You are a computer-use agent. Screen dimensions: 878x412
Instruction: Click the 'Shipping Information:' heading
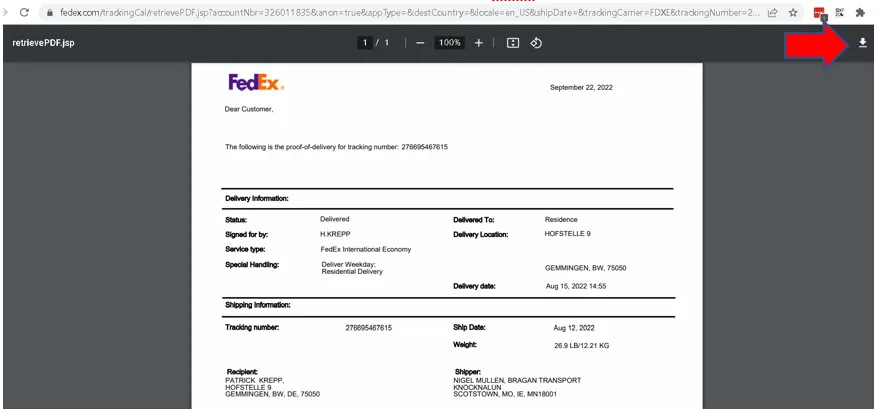tap(258, 305)
